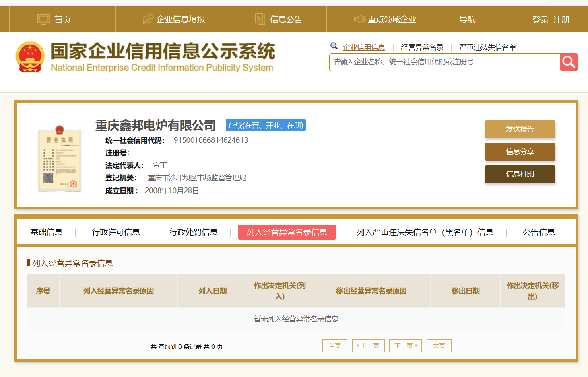Click the 列入经营异常名录原因 column header

[118, 291]
